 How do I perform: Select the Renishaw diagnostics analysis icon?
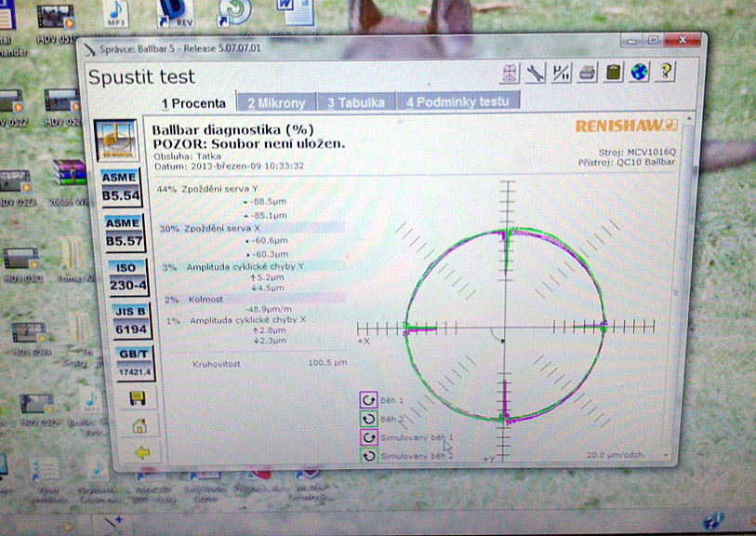(115, 140)
